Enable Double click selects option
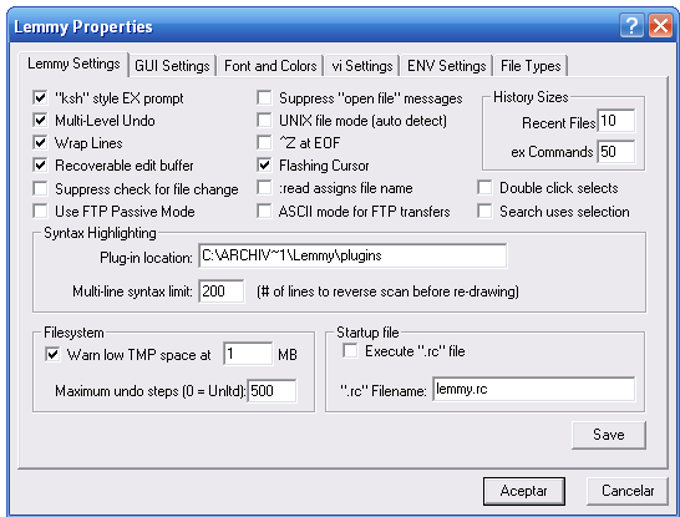The image size is (680, 517). click(484, 188)
